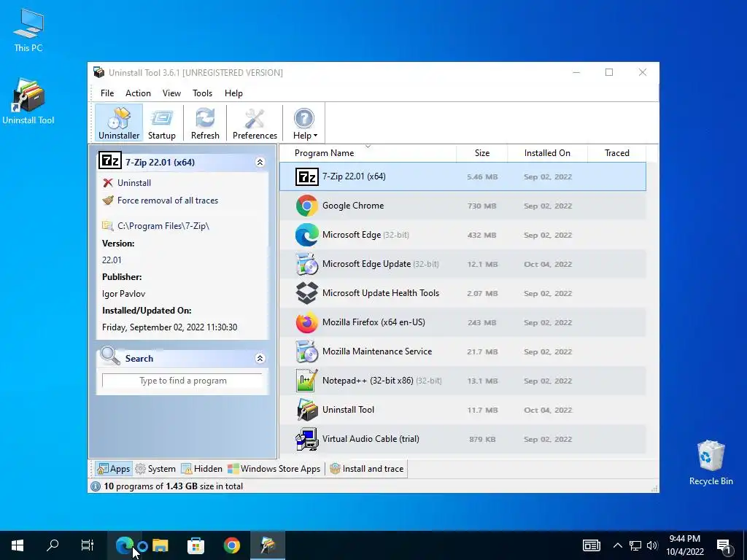Sort by the Traced column header

click(x=617, y=153)
